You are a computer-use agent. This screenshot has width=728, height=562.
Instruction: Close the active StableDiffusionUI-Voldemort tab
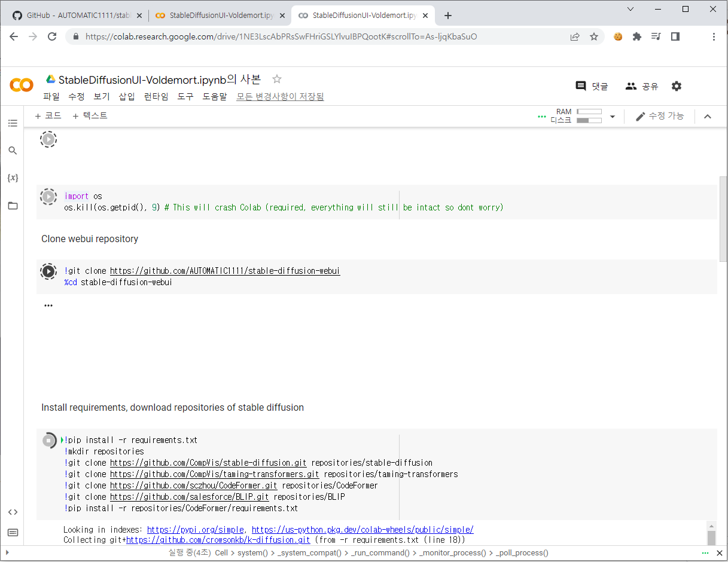pos(425,16)
